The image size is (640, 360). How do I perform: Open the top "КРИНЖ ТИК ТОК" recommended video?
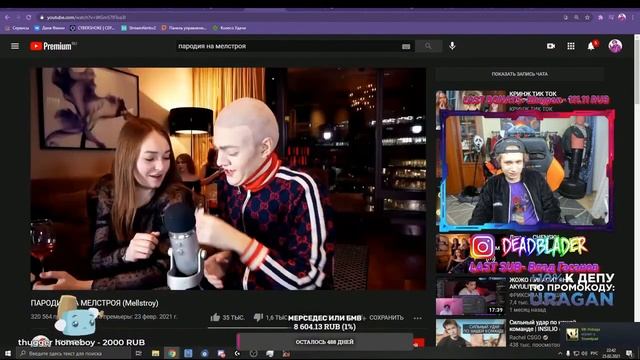tap(532, 94)
